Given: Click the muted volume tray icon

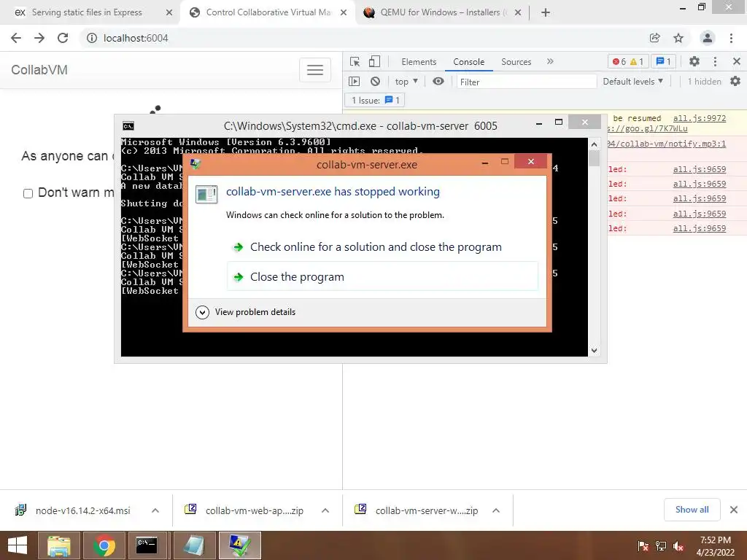Looking at the screenshot, I should click(678, 546).
